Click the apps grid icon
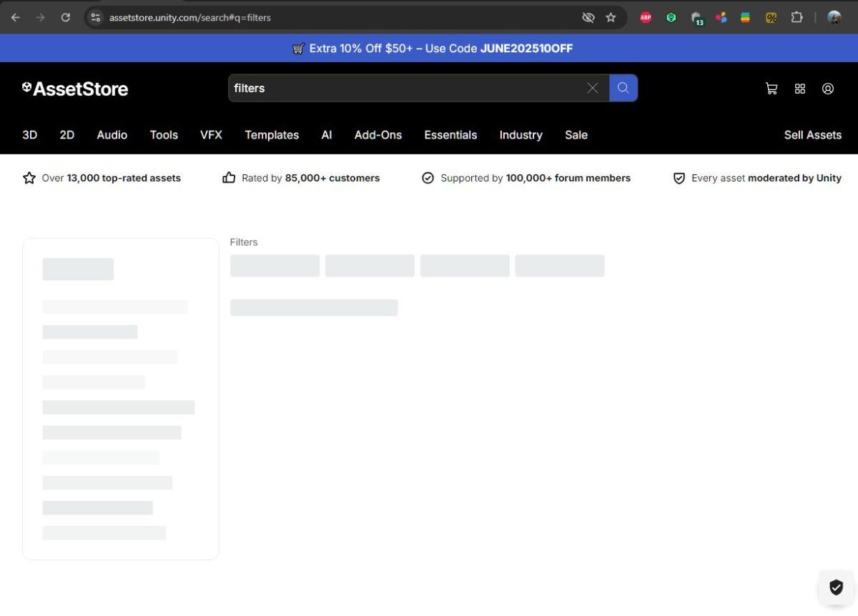 tap(800, 89)
